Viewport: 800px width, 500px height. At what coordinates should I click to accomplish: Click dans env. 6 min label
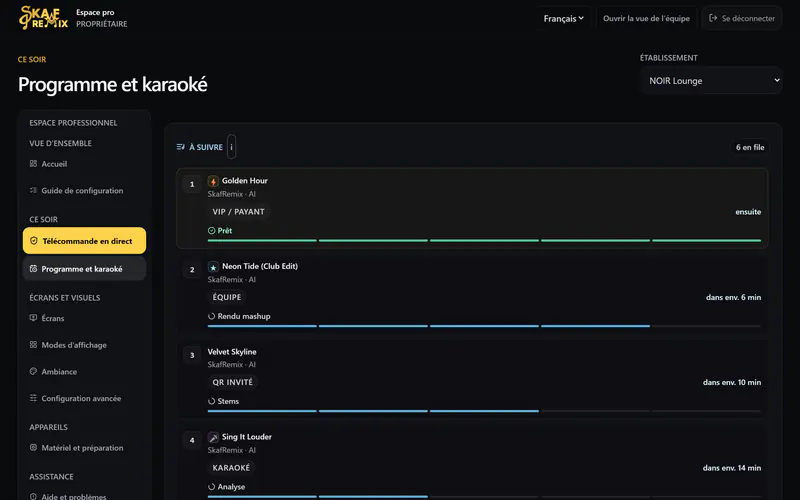pos(733,297)
